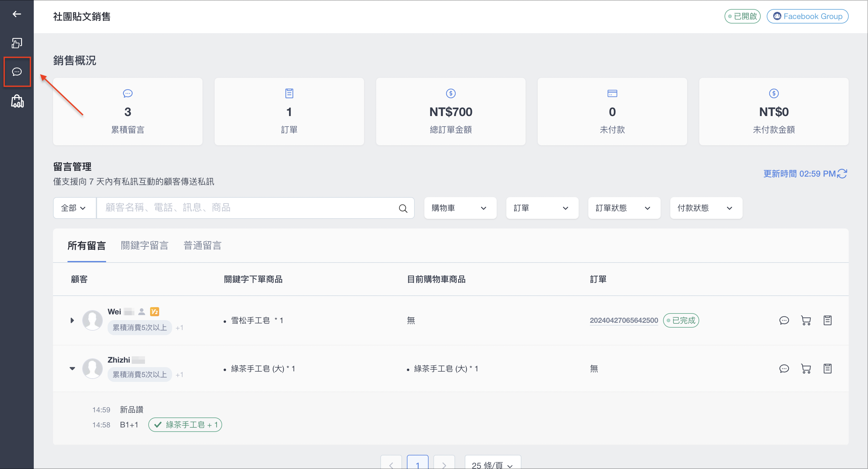Click the 已完成 order status badge
Screen dimensions: 868x469
681,320
